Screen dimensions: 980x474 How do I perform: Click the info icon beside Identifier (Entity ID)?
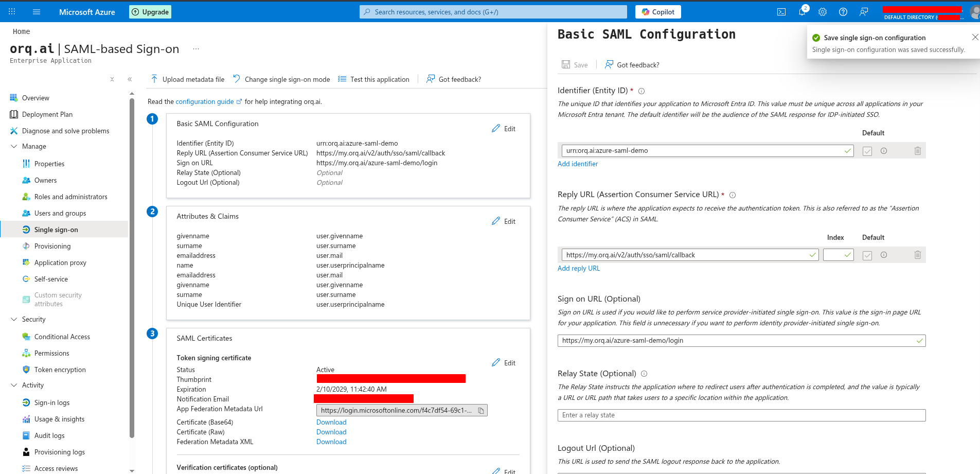(x=641, y=91)
